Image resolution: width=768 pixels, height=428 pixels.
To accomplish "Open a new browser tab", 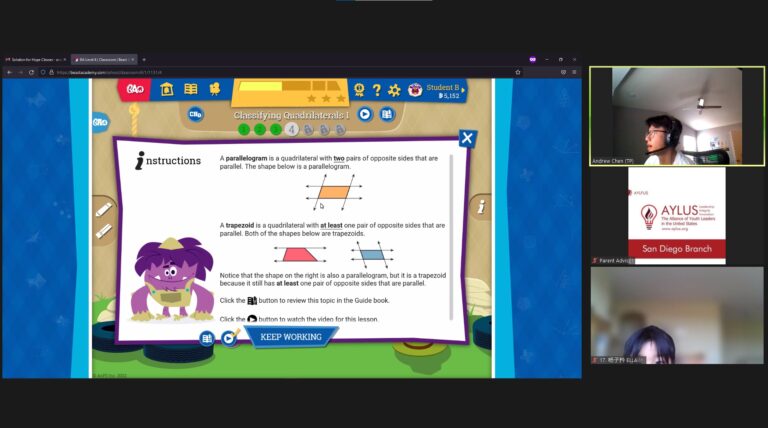I will [x=144, y=60].
